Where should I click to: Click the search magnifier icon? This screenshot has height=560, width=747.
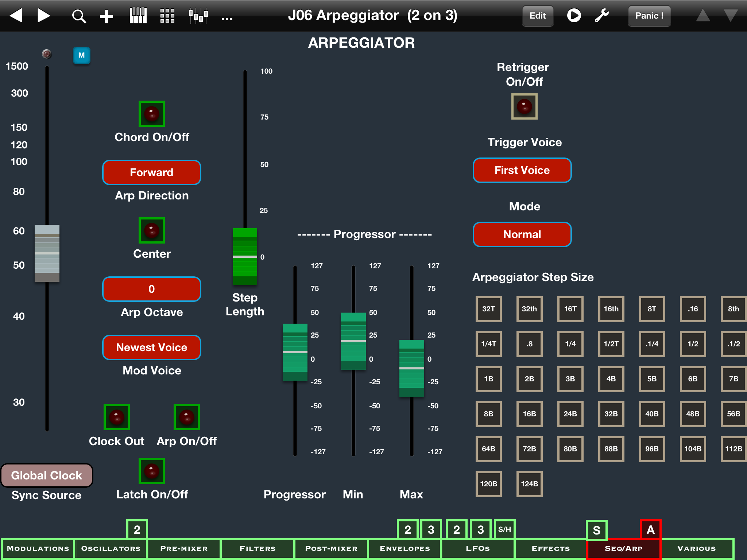point(79,16)
